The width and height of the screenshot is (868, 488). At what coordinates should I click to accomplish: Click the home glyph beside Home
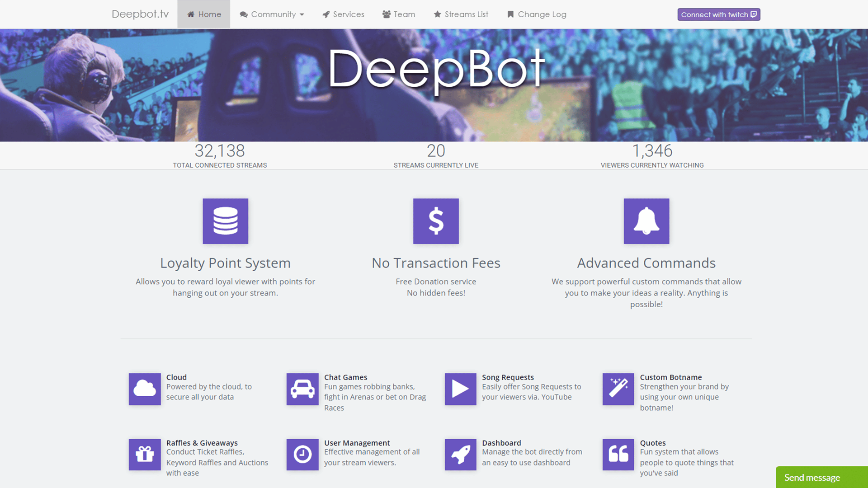click(191, 14)
